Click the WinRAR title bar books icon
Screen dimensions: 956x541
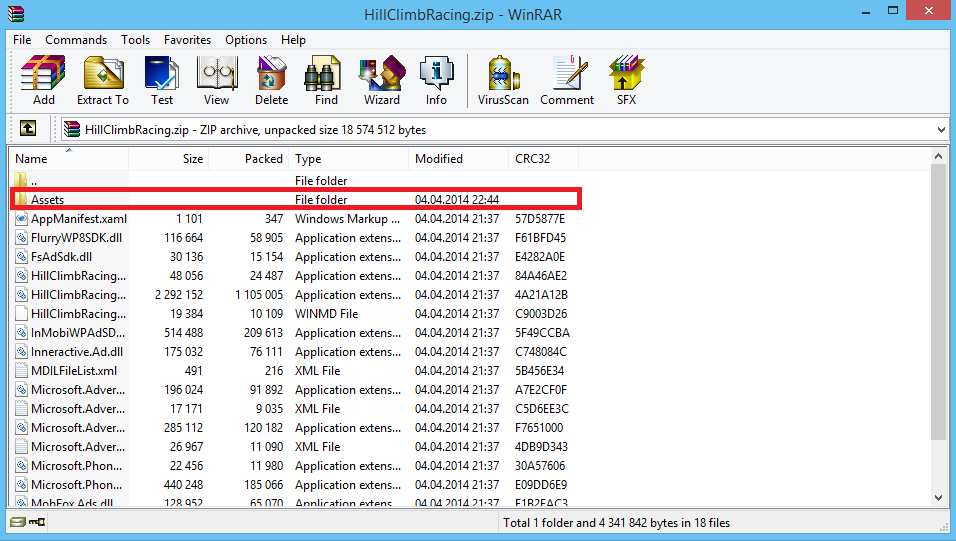16,13
